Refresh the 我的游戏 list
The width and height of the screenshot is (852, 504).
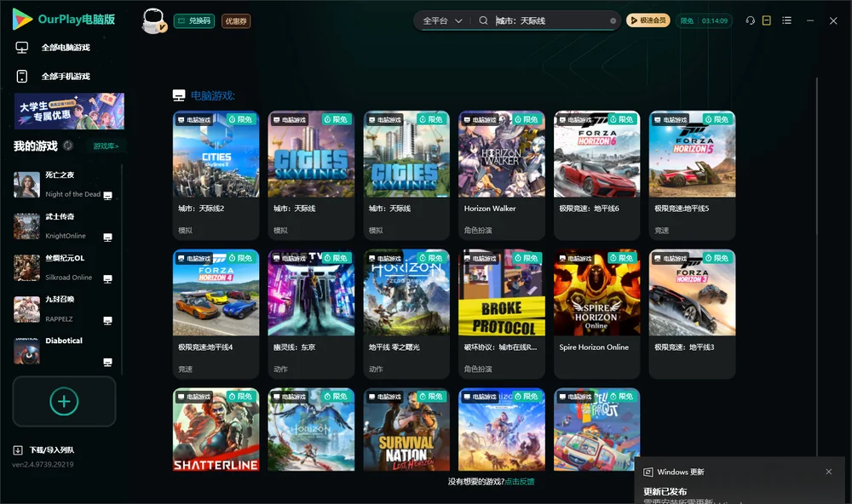tap(68, 146)
